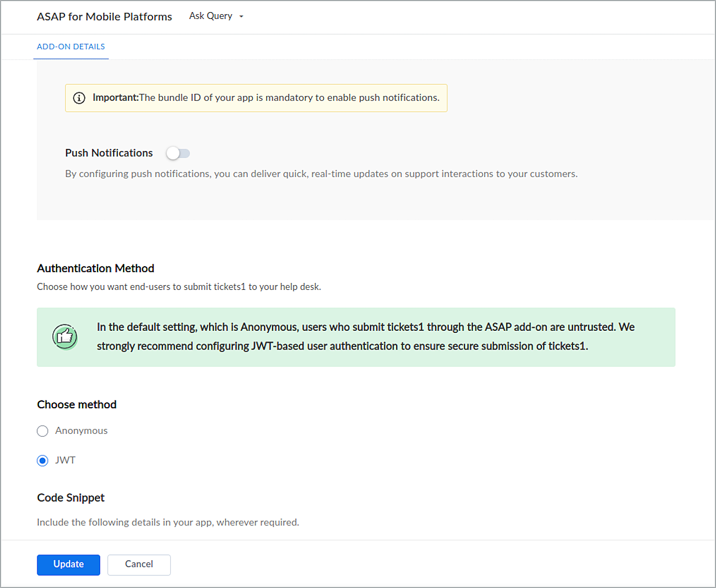Click the ASAP for Mobile Platforms title

pyautogui.click(x=104, y=17)
